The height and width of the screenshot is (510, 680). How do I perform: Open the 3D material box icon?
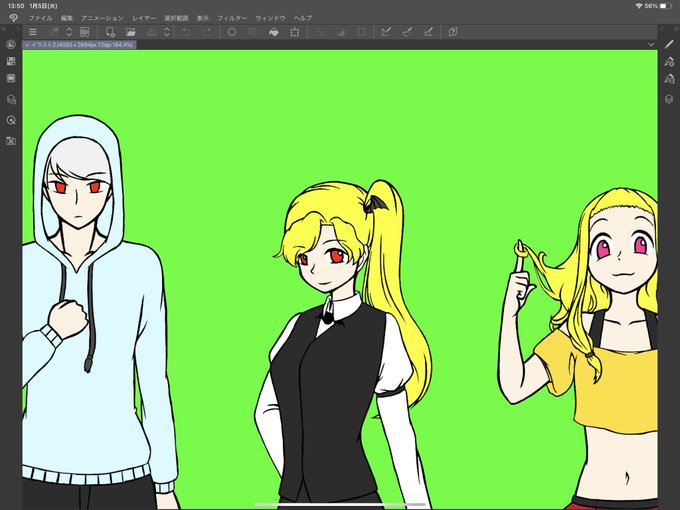[11, 99]
